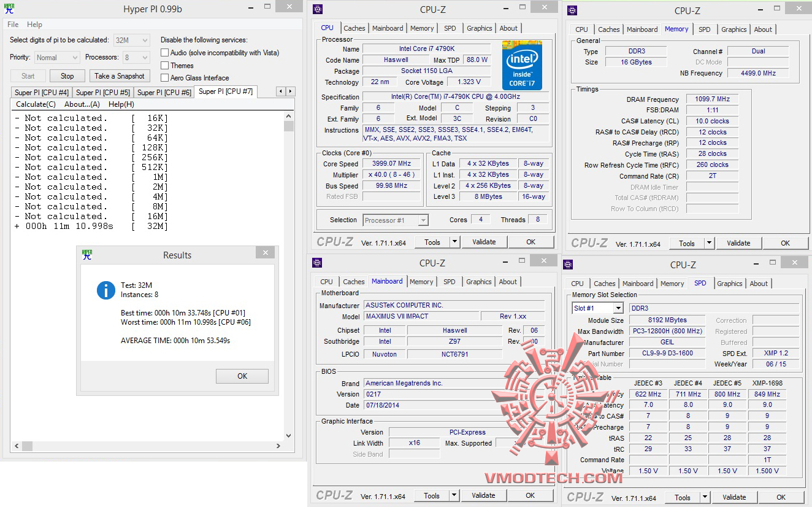Open Graphics tab in CPU-Z Memory window

tap(734, 29)
